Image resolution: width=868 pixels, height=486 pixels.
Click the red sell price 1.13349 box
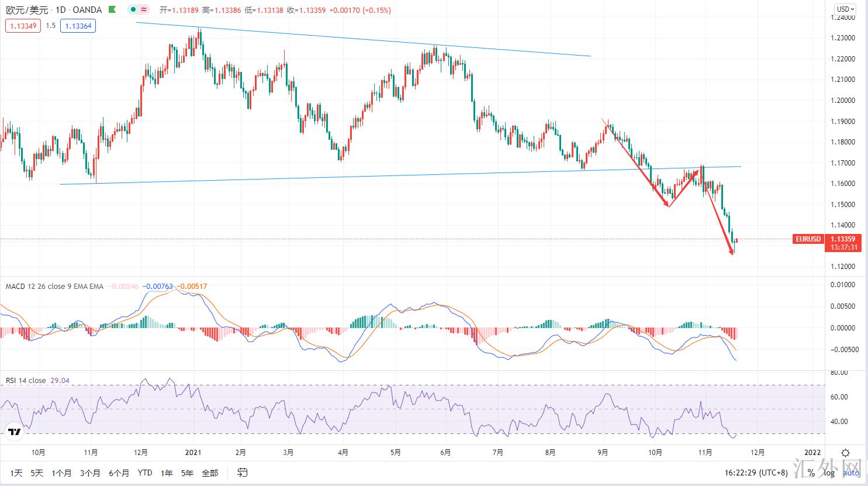(x=23, y=26)
